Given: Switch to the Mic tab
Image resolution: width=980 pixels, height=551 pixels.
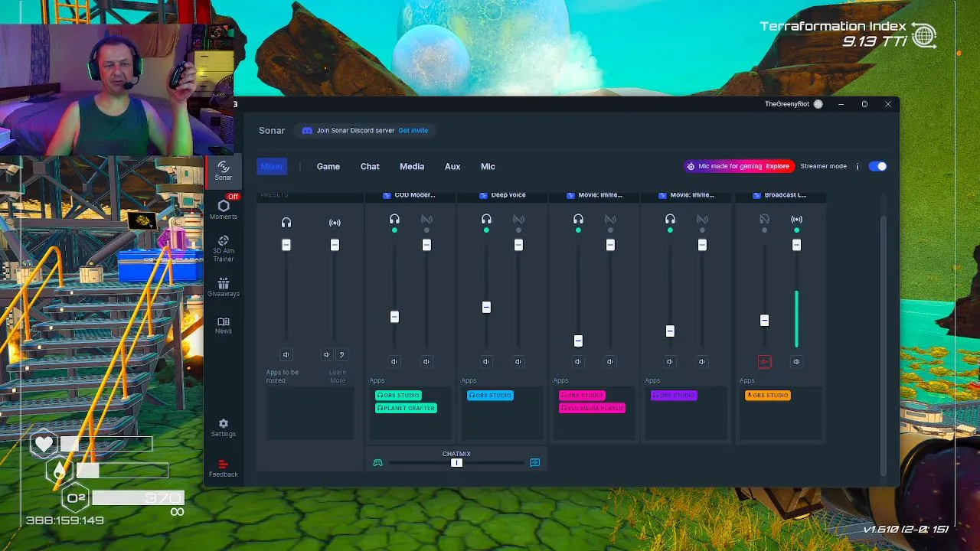Looking at the screenshot, I should 488,166.
